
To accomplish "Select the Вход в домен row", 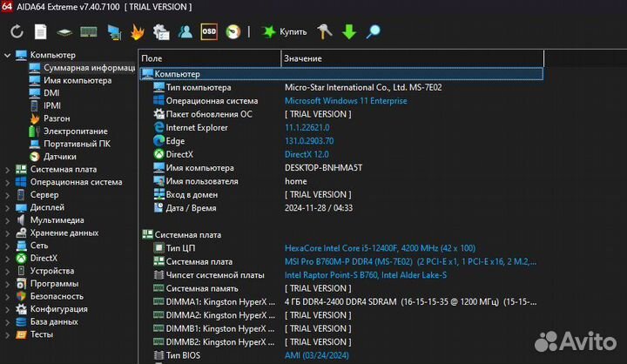I will click(341, 194).
